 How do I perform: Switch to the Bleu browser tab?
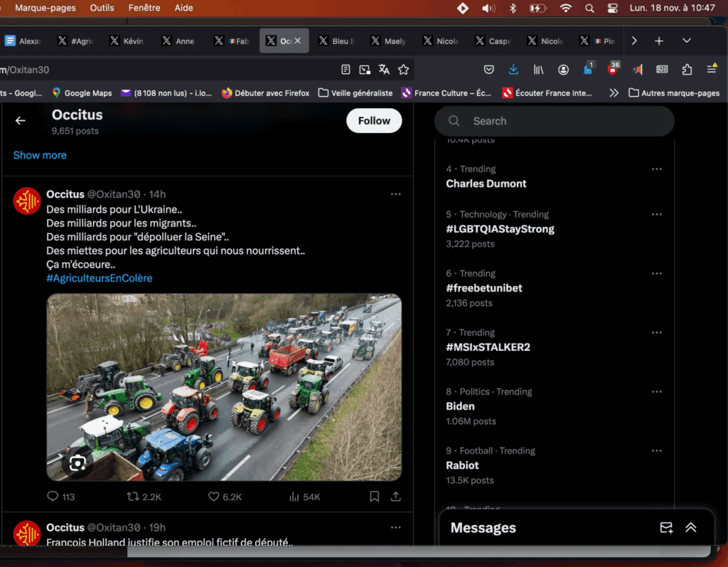(338, 41)
